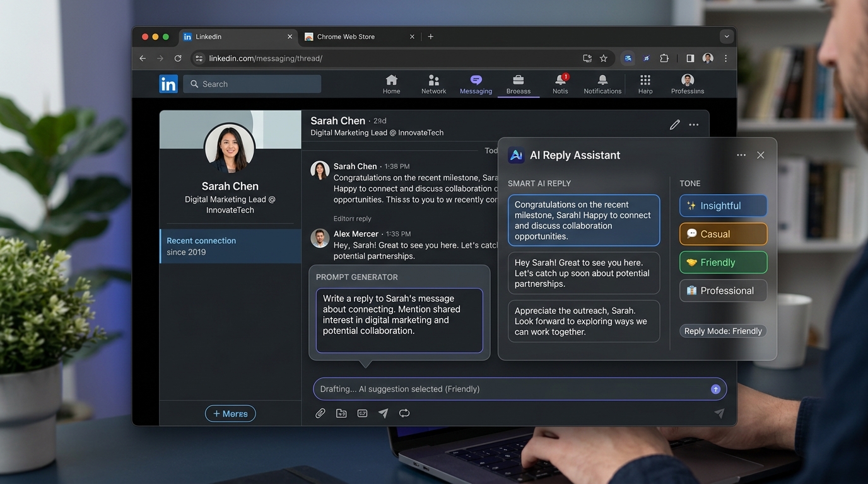
Task: Click the loop arrows icon in the message toolbar
Action: coord(404,413)
